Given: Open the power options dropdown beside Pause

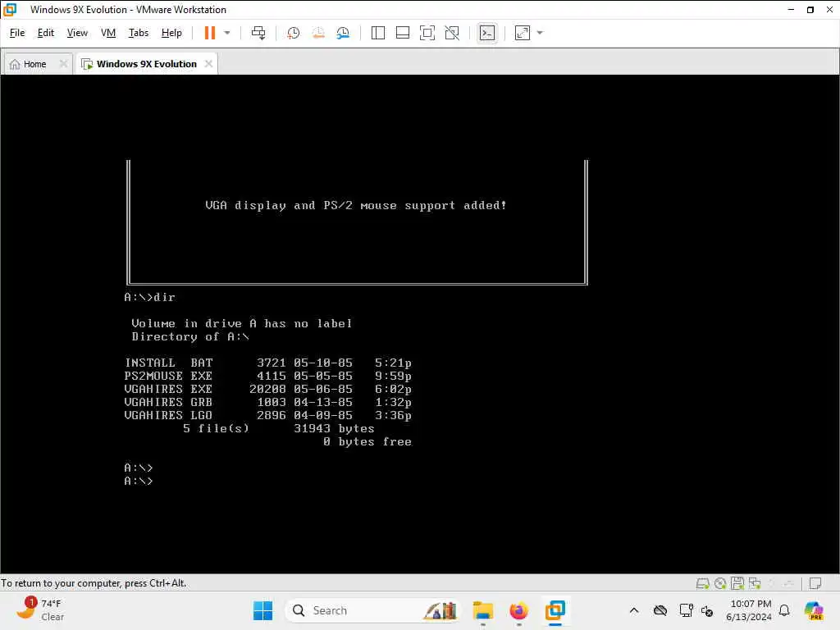Looking at the screenshot, I should pos(227,33).
